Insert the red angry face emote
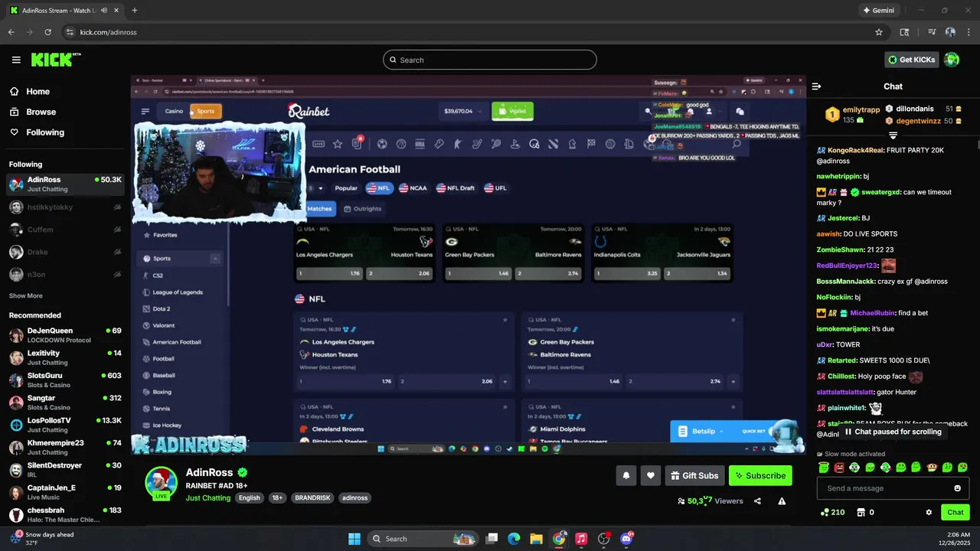Image resolution: width=980 pixels, height=551 pixels. point(839,467)
